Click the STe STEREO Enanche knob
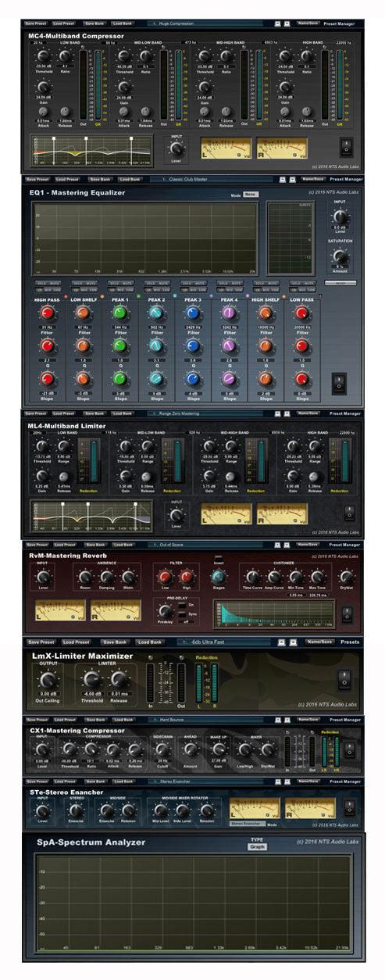This screenshot has width=385, height=980. [76, 810]
